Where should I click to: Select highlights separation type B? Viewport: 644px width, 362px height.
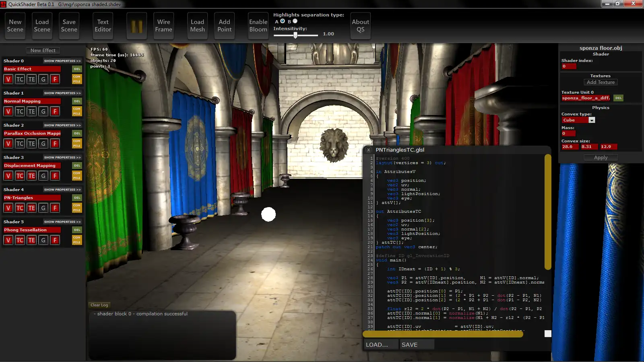pos(295,21)
